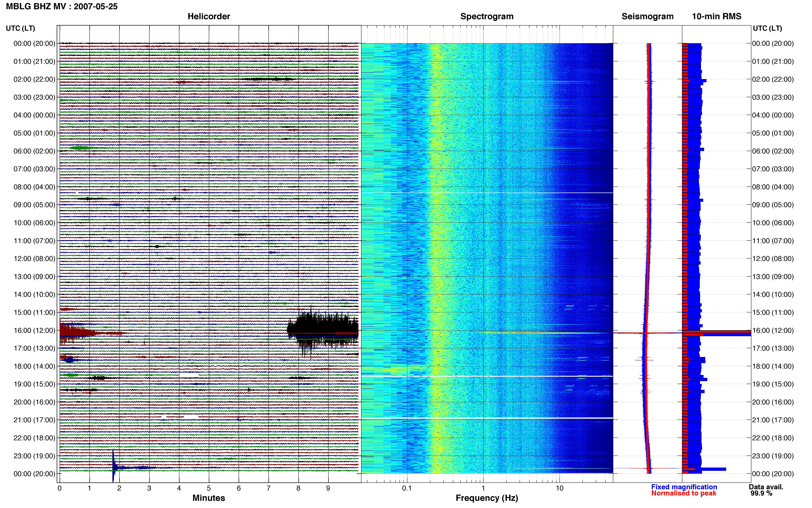Click left time label '04:00 (00:00)'

pyautogui.click(x=34, y=115)
